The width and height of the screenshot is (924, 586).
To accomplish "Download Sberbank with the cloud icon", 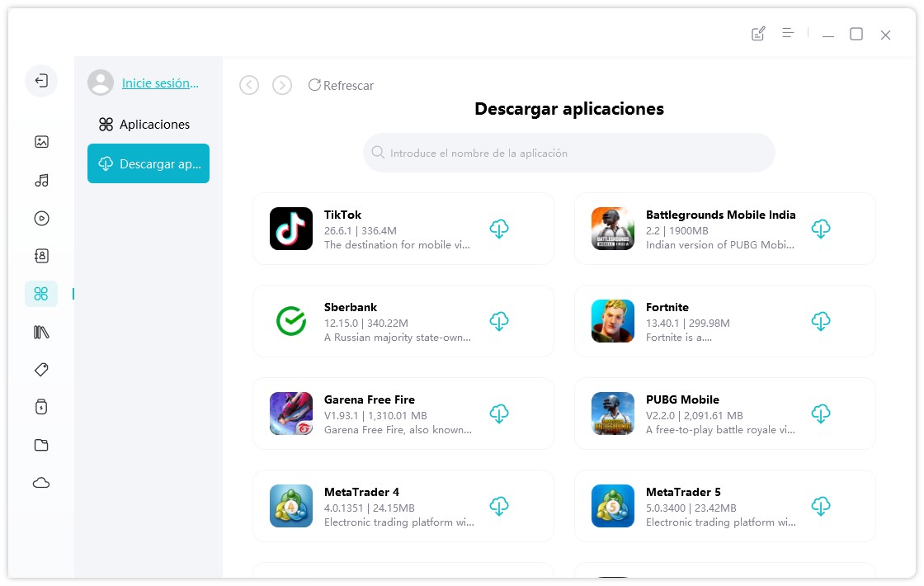I will tap(499, 321).
